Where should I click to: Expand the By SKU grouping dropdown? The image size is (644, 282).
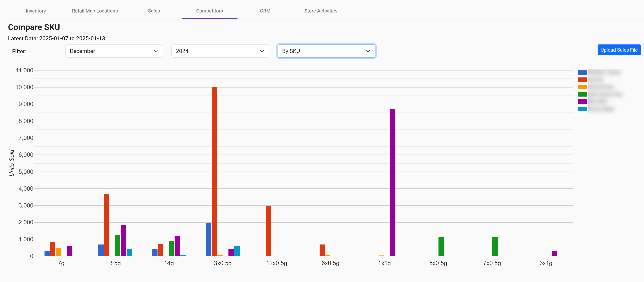pos(326,51)
